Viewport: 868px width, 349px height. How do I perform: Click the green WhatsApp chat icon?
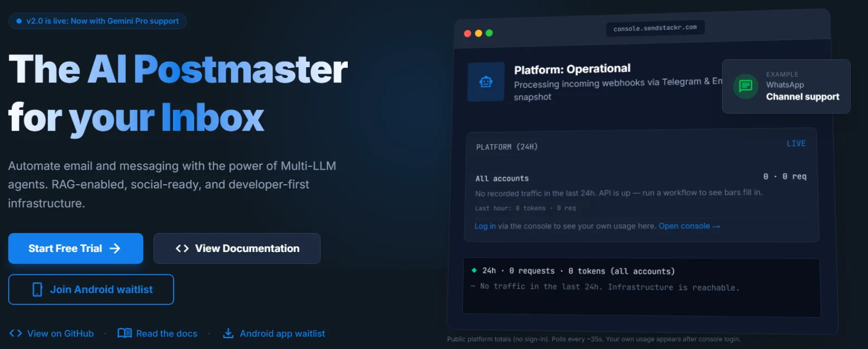[746, 86]
